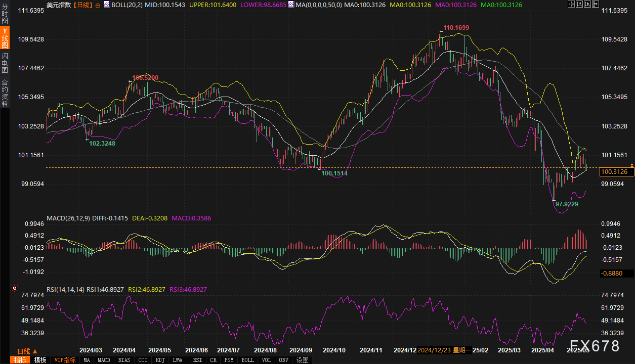Click the MA indicator chart icon in header
The width and height of the screenshot is (635, 364).
click(290, 5)
